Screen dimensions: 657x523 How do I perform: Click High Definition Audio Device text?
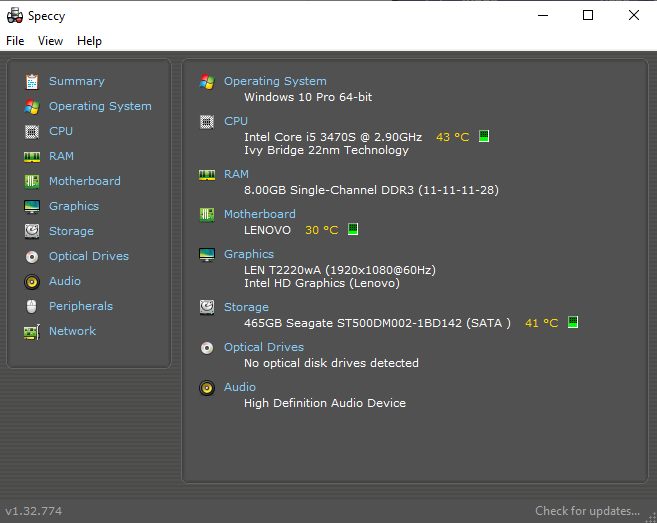tap(325, 403)
